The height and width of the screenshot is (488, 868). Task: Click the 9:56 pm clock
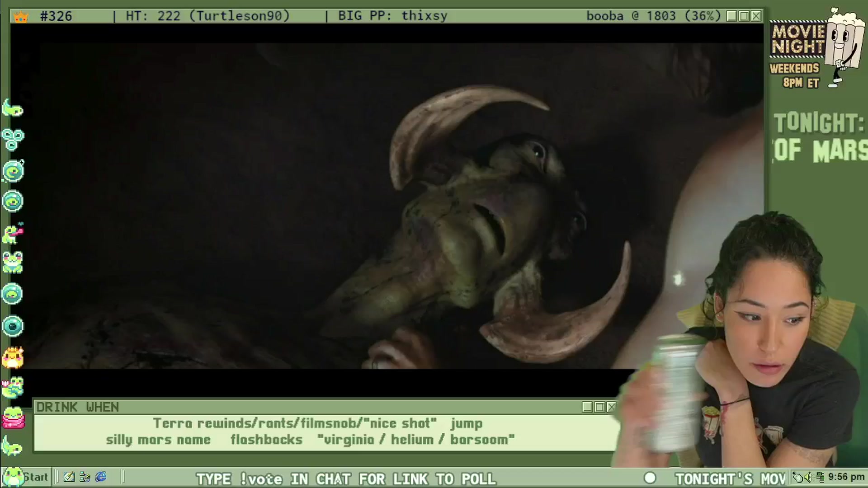point(846,477)
